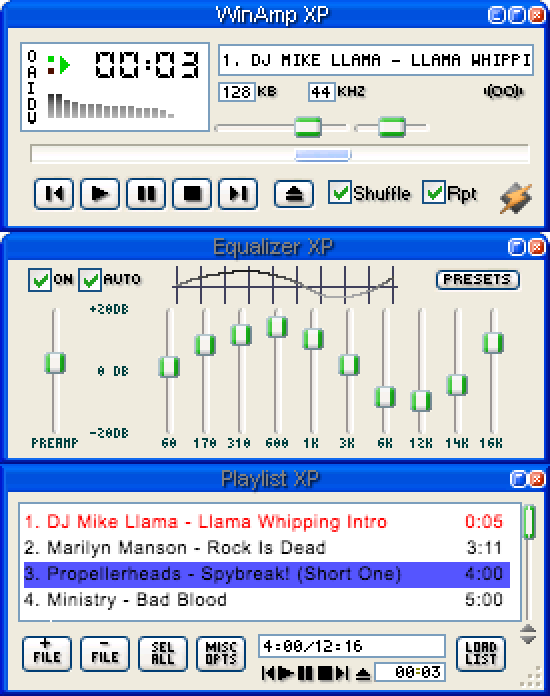Open the equalizer PRESETS menu
Screen dimensions: 550x696
pyautogui.click(x=478, y=280)
